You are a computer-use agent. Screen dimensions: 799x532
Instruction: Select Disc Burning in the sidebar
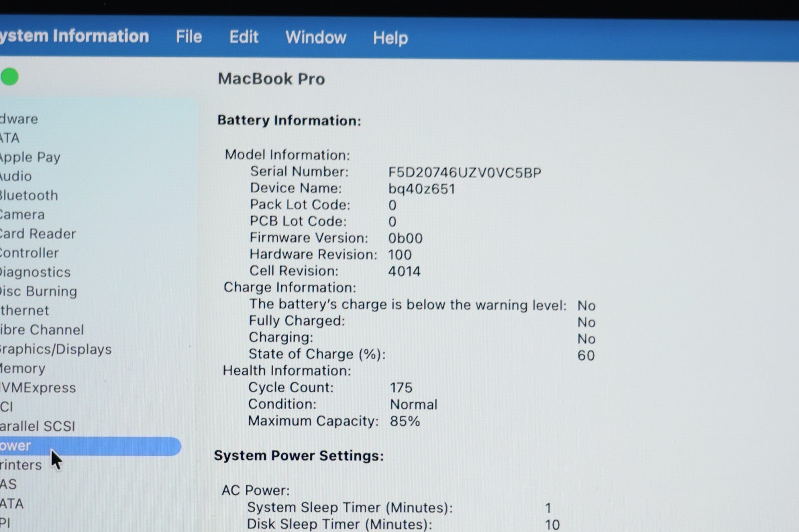point(38,291)
